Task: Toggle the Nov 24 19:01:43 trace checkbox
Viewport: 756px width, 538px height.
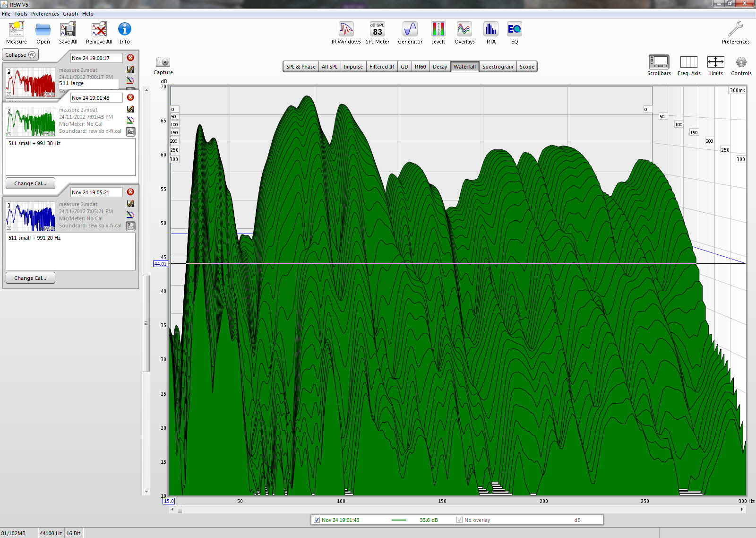Action: click(x=317, y=520)
